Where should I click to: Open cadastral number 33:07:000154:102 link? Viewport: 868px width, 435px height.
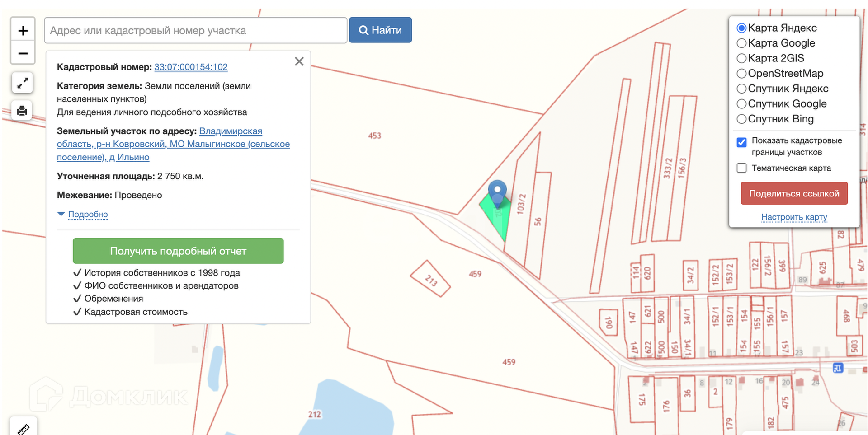191,67
